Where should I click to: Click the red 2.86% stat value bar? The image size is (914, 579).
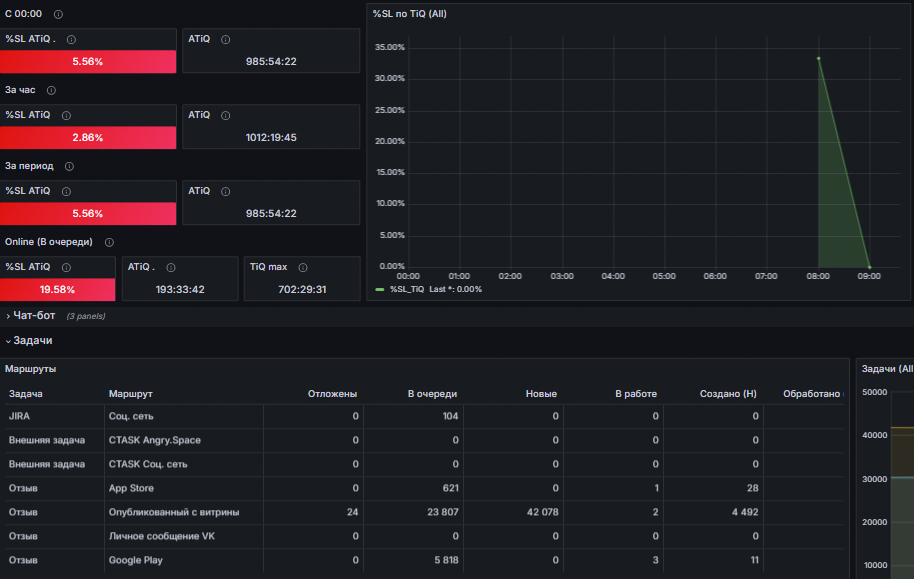coord(88,138)
